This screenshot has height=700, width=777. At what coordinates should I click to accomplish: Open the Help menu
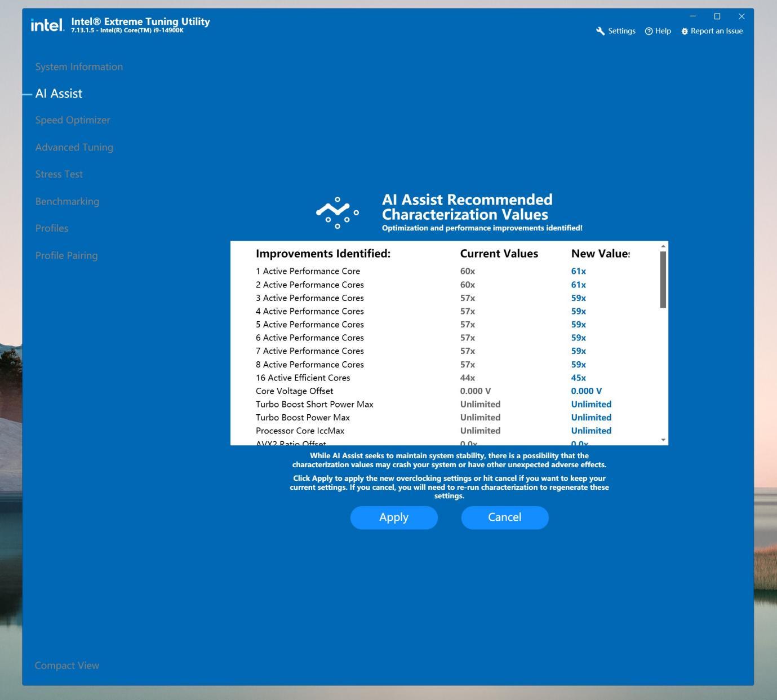tap(658, 31)
